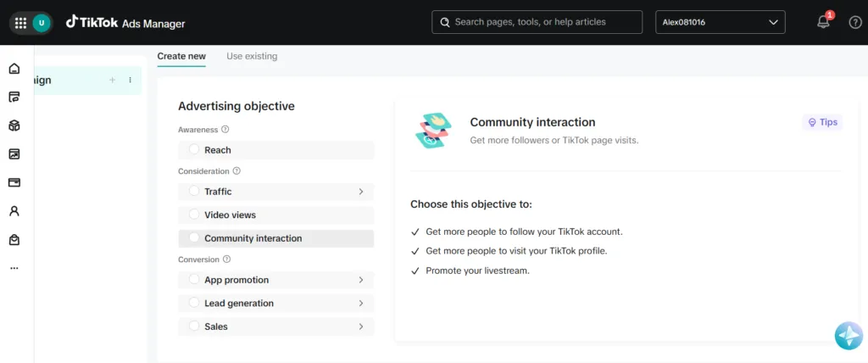Viewport: 868px width, 363px height.
Task: Select the Reach objective radio
Action: coord(194,149)
